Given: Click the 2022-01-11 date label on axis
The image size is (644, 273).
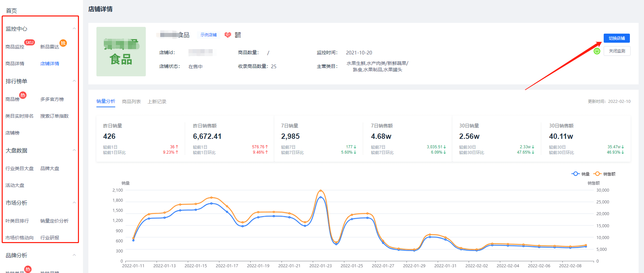Looking at the screenshot, I should coord(133,266).
